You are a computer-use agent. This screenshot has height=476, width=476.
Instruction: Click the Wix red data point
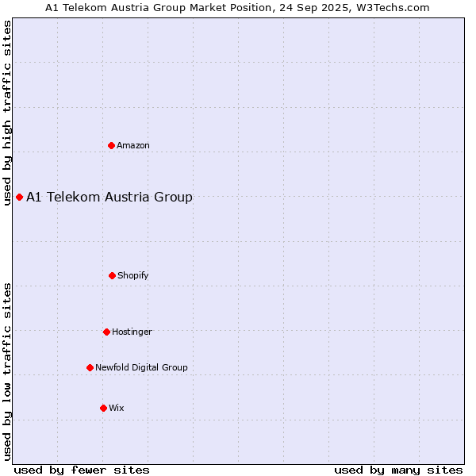tap(103, 408)
